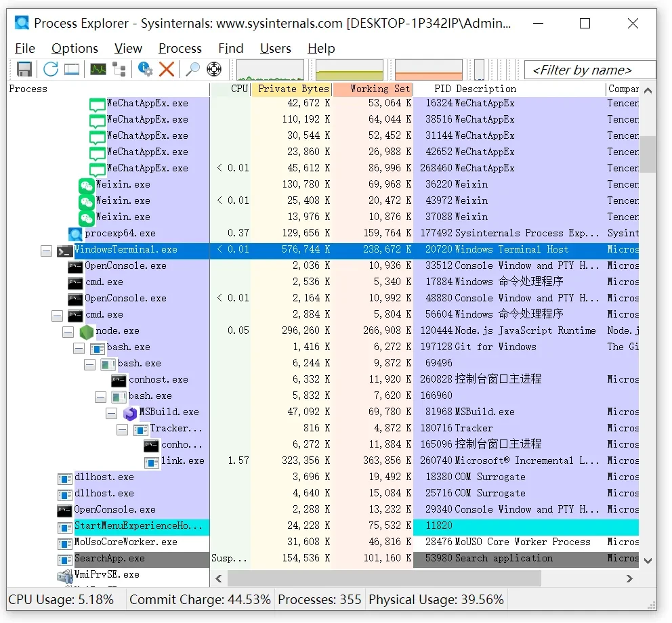Click the WmiPrvSE.exe icon

point(65,576)
